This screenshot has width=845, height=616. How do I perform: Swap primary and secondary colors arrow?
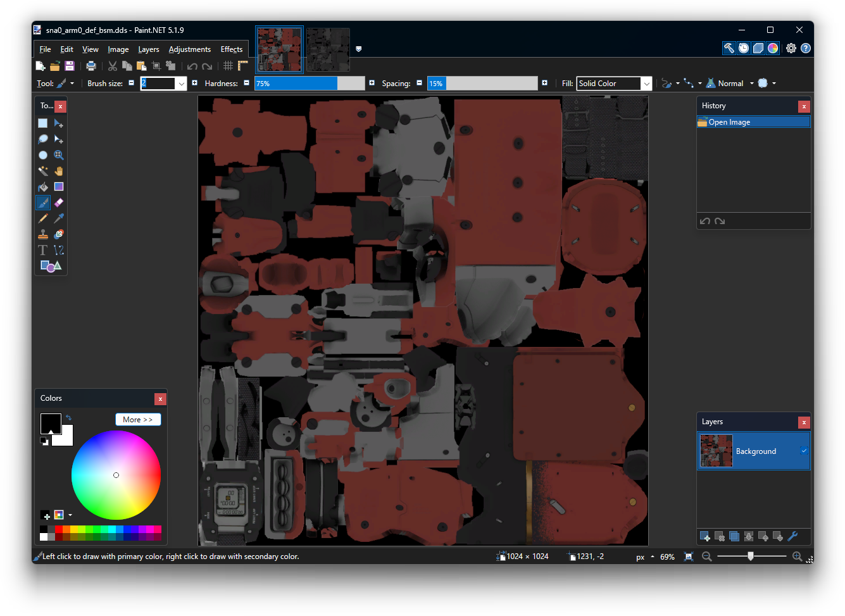click(68, 418)
